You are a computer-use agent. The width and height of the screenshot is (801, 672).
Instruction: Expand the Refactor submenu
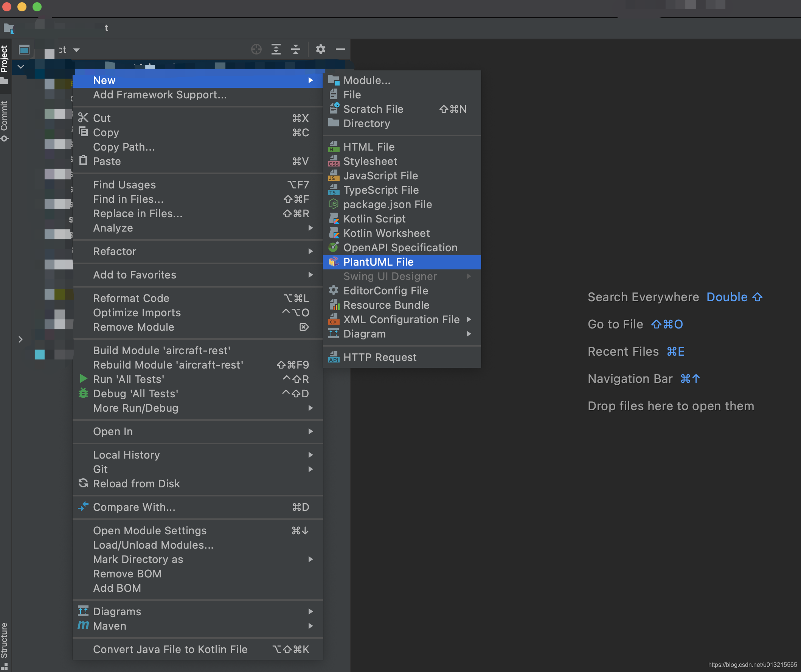point(115,251)
